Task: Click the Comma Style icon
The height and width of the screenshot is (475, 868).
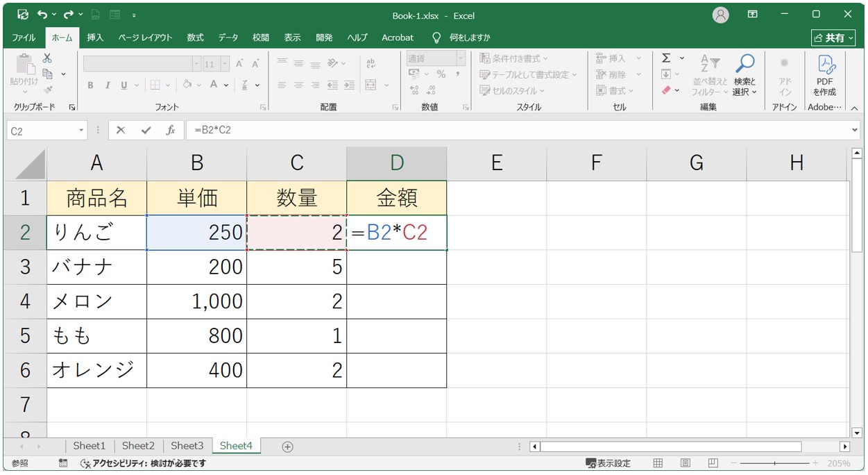Action: (458, 74)
